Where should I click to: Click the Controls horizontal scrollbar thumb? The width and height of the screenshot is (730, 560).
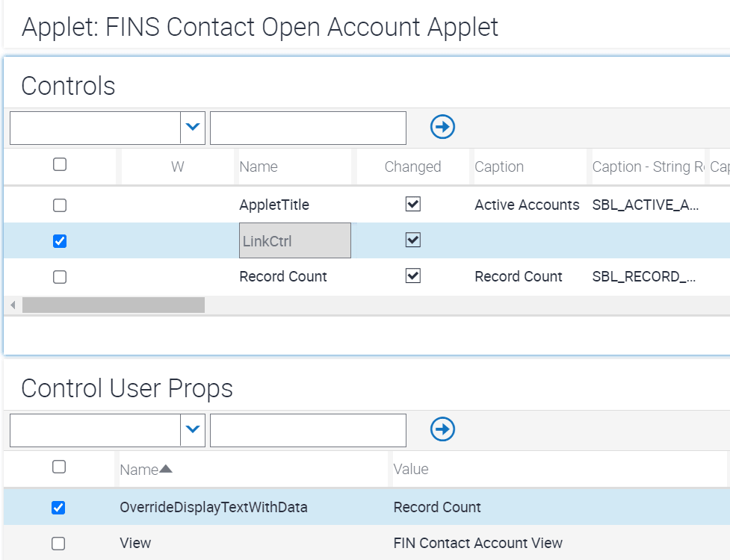click(114, 305)
